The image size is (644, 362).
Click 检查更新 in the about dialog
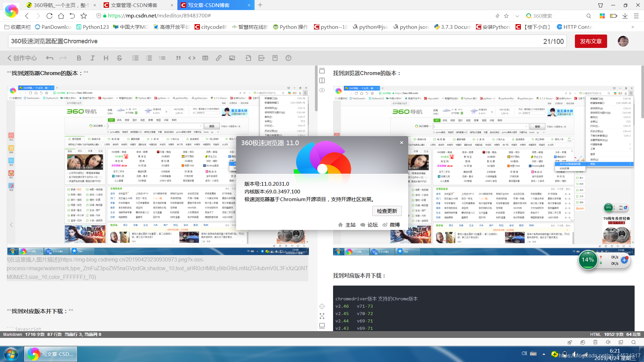pyautogui.click(x=387, y=211)
